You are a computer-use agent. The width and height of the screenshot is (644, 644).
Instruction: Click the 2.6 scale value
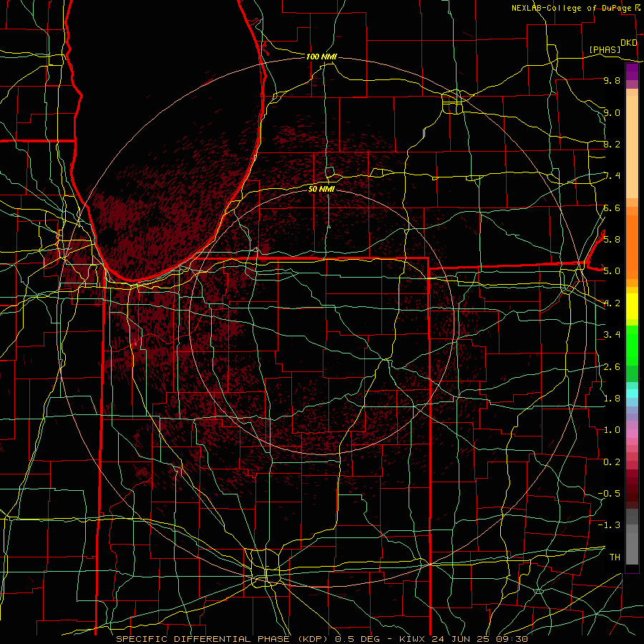[x=612, y=367]
